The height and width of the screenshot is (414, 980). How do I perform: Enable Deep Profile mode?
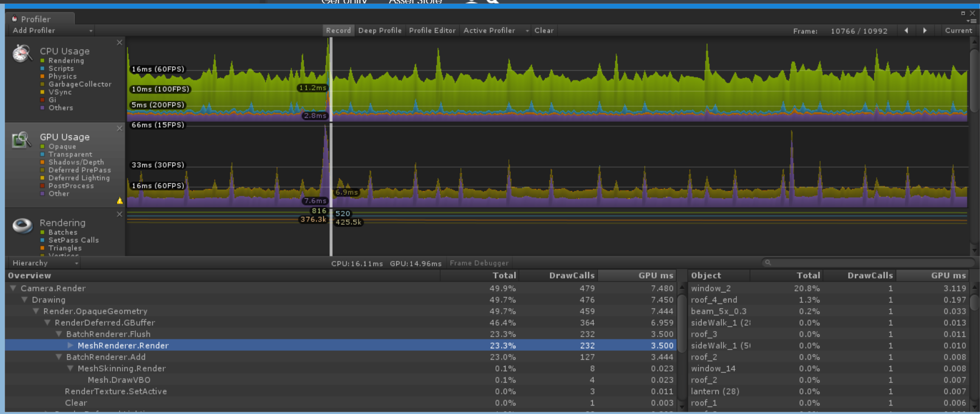point(380,31)
